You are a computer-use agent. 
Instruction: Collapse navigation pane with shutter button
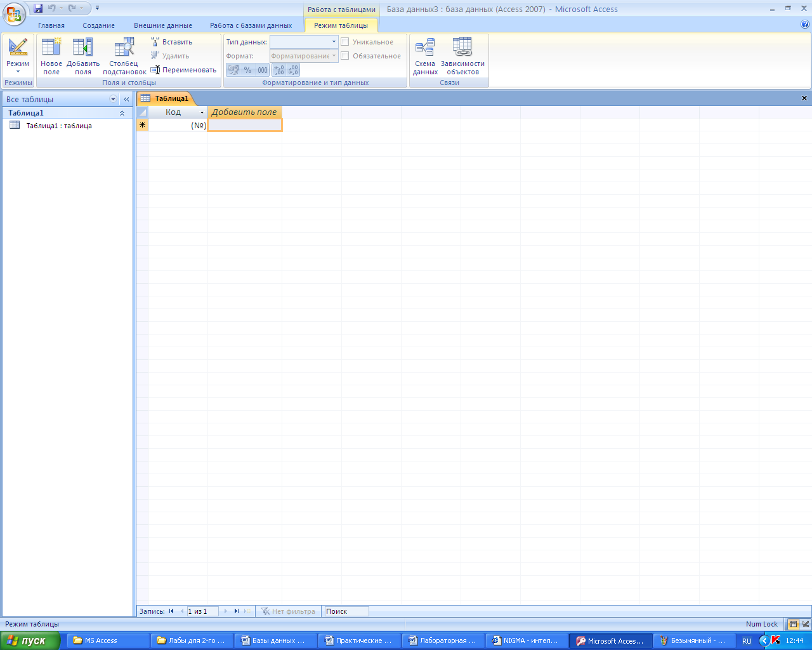[126, 99]
